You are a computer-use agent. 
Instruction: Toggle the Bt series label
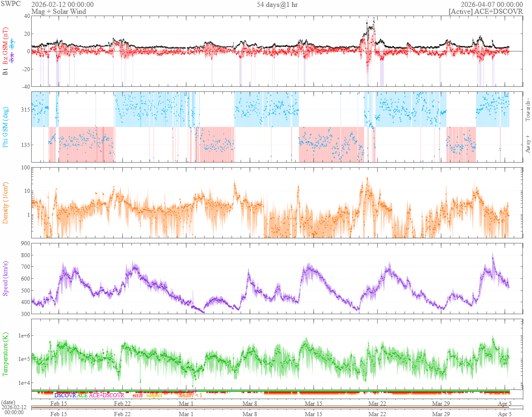(x=6, y=71)
